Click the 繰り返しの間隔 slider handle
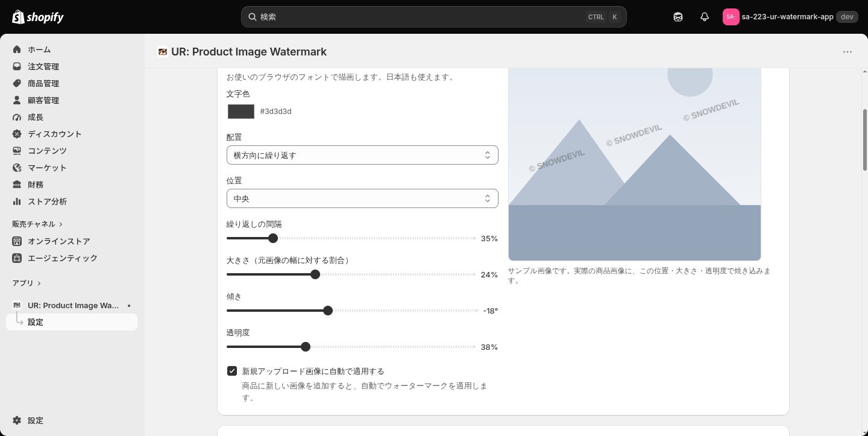The height and width of the screenshot is (436, 868). point(273,238)
